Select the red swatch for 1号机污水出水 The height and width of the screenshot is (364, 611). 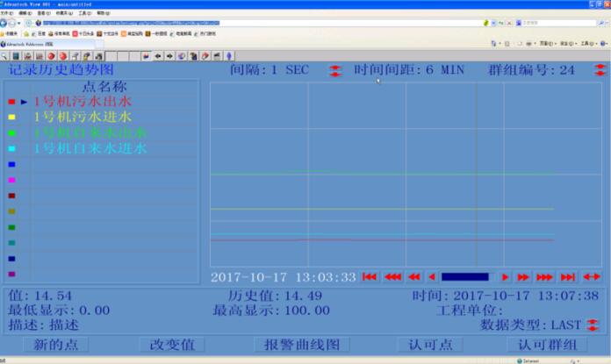pos(11,102)
